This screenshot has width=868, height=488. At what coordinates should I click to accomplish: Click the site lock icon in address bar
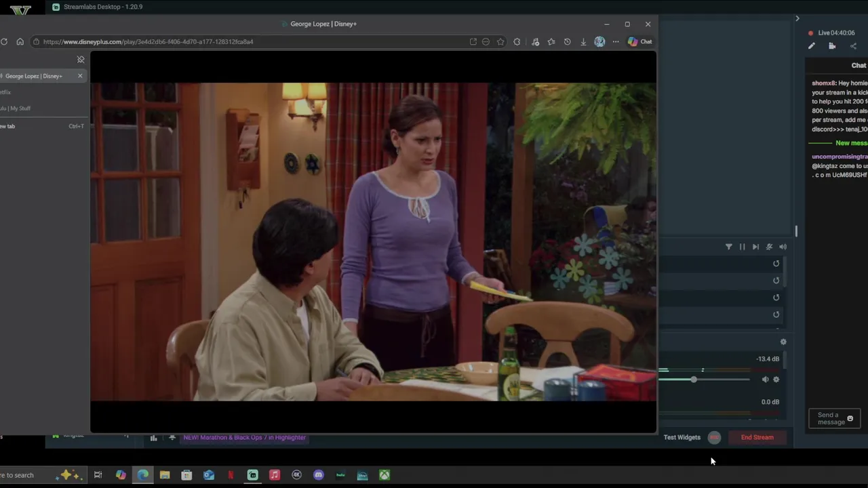tap(35, 41)
